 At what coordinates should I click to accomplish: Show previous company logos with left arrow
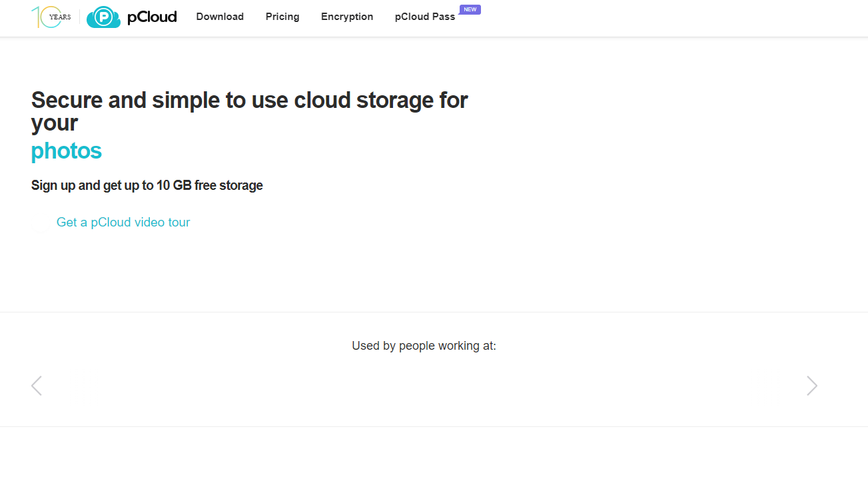click(x=37, y=386)
